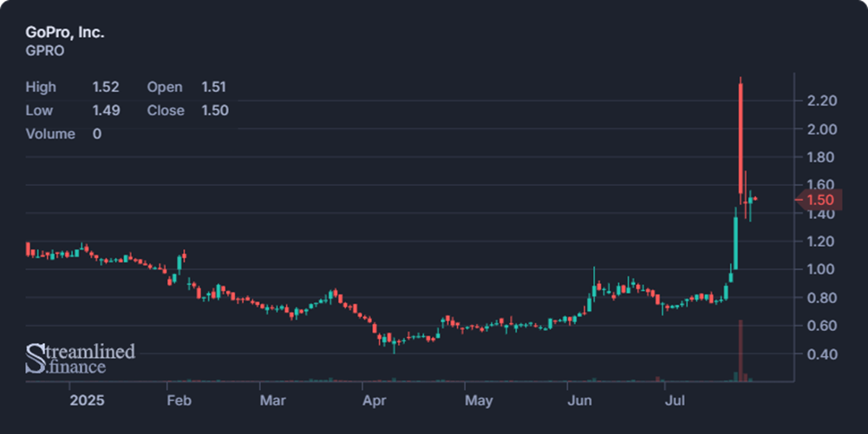Click the 1.20 price axis label
Image resolution: width=868 pixels, height=434 pixels.
coord(821,242)
